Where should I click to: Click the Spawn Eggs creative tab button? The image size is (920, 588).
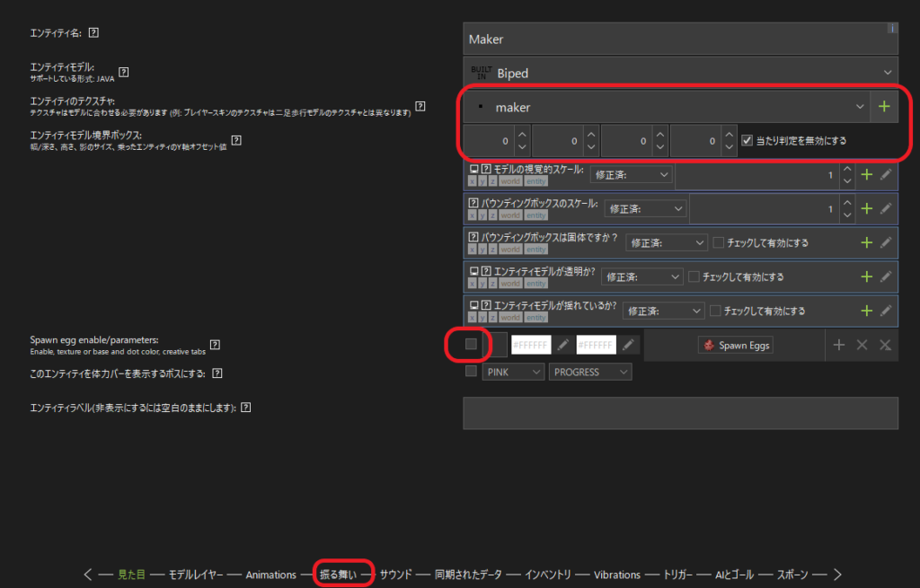(x=736, y=345)
